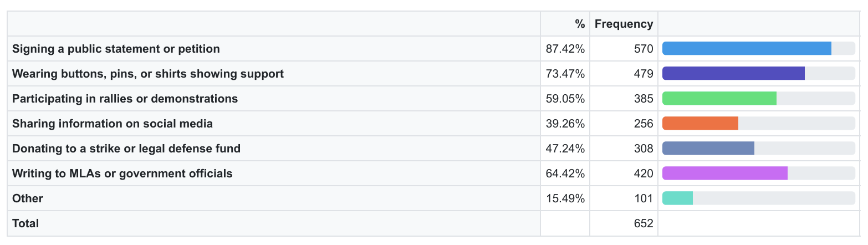Click the purple Writing to MLAs bar
868x245 pixels.
pos(725,173)
